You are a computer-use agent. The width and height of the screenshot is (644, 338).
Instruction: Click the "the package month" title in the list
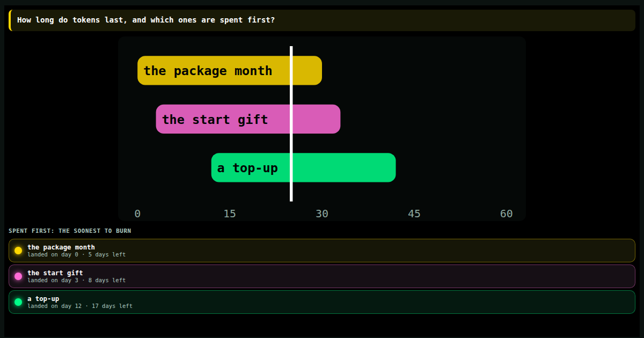click(x=61, y=247)
